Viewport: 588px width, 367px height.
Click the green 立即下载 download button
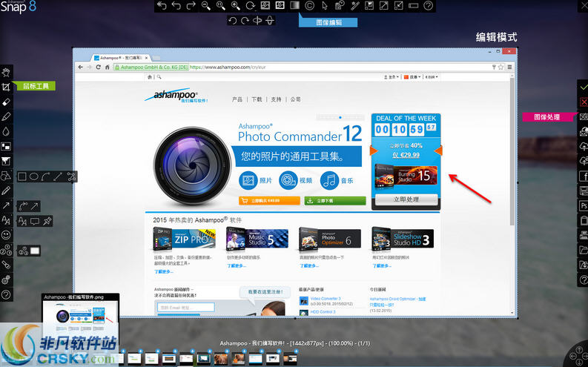[335, 201]
